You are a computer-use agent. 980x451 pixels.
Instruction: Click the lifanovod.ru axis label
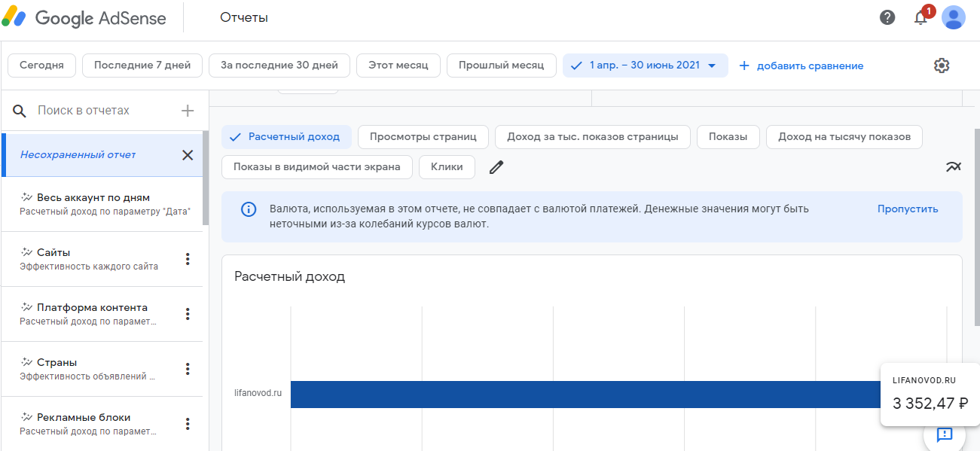tap(258, 393)
